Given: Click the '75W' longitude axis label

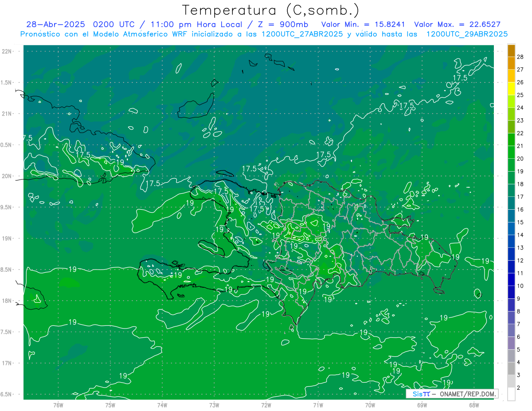Looking at the screenshot, I should point(110,405).
